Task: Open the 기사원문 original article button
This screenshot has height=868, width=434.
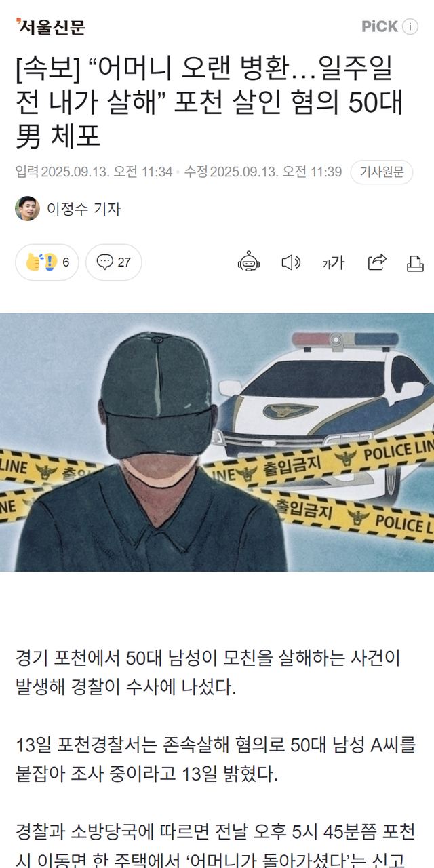Action: [x=382, y=172]
